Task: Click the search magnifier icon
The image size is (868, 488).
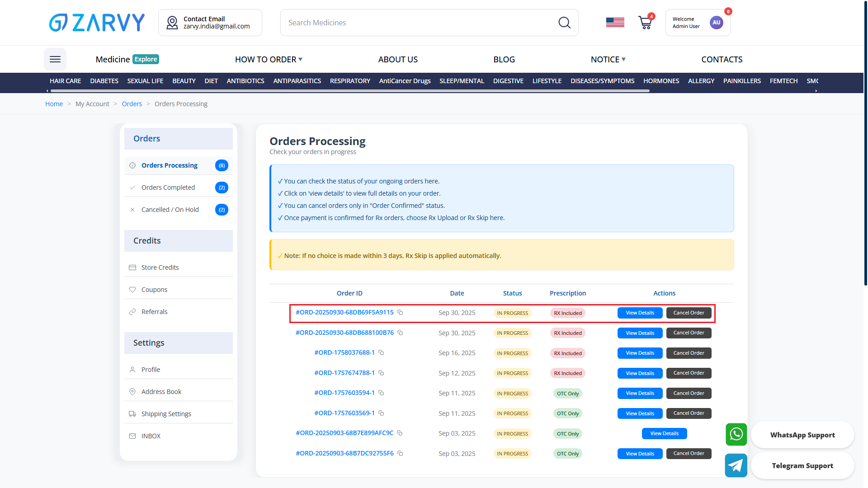Action: coord(564,23)
